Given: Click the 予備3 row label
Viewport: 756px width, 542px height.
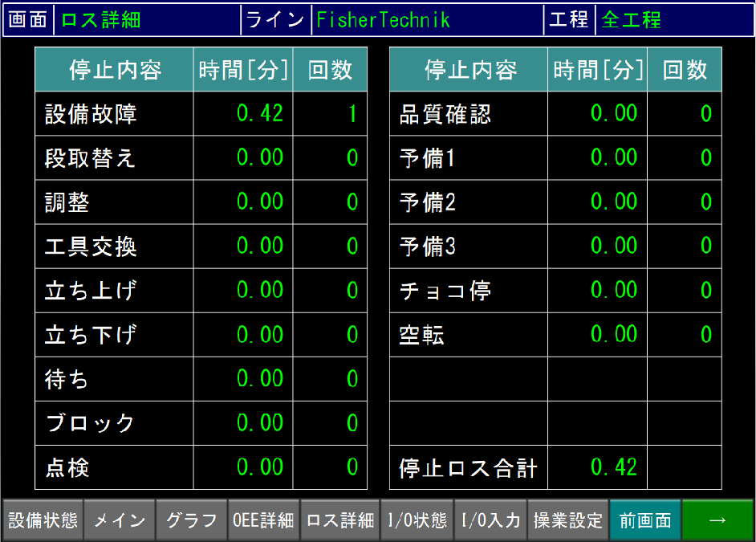Looking at the screenshot, I should [x=427, y=247].
